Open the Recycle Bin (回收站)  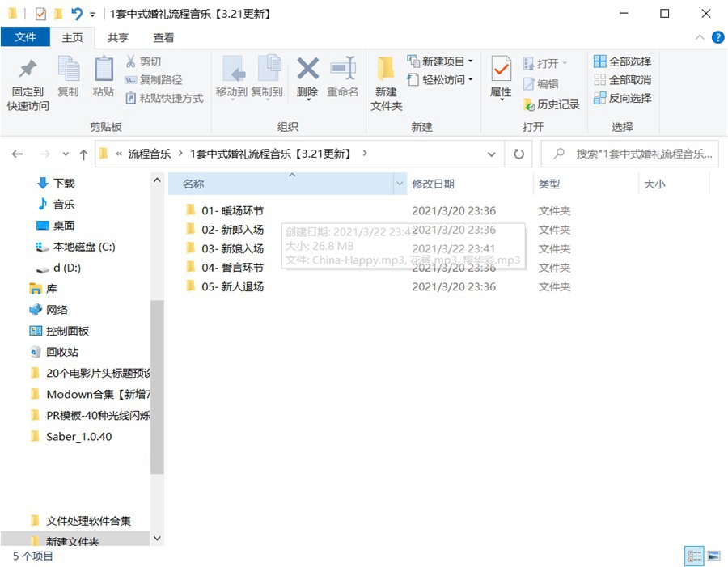click(x=53, y=352)
